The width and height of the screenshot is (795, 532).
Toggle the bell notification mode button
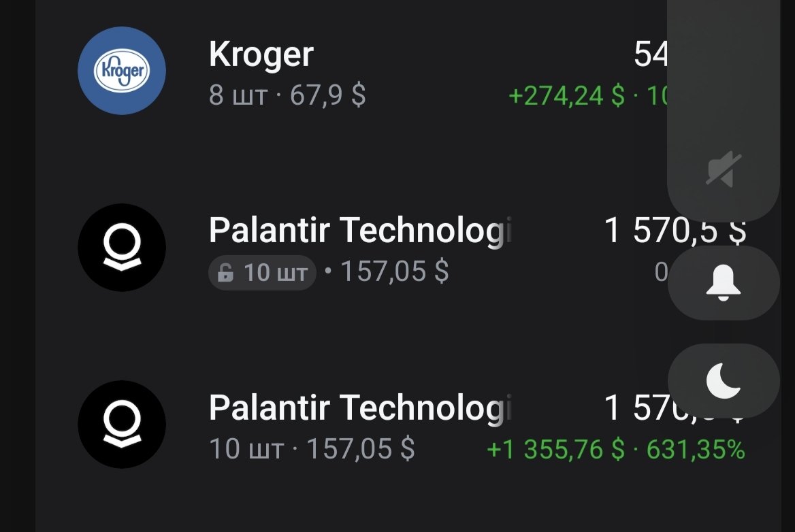coord(724,283)
